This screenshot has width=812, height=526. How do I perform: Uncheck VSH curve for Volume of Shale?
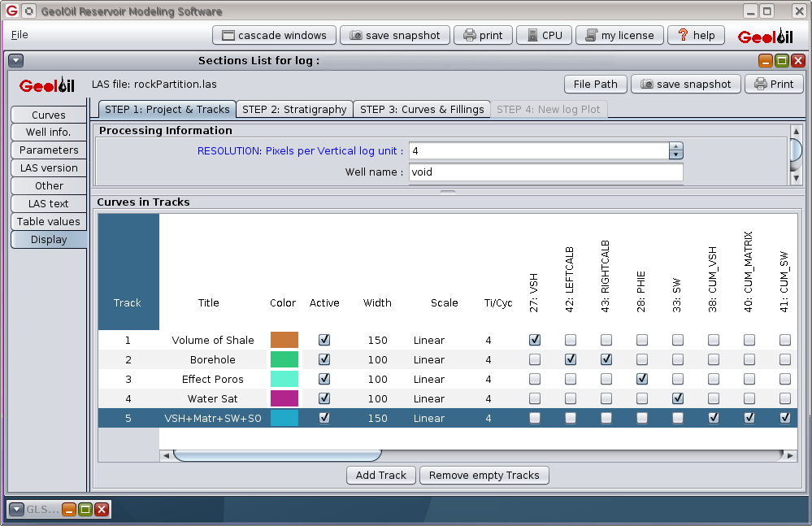tap(535, 340)
